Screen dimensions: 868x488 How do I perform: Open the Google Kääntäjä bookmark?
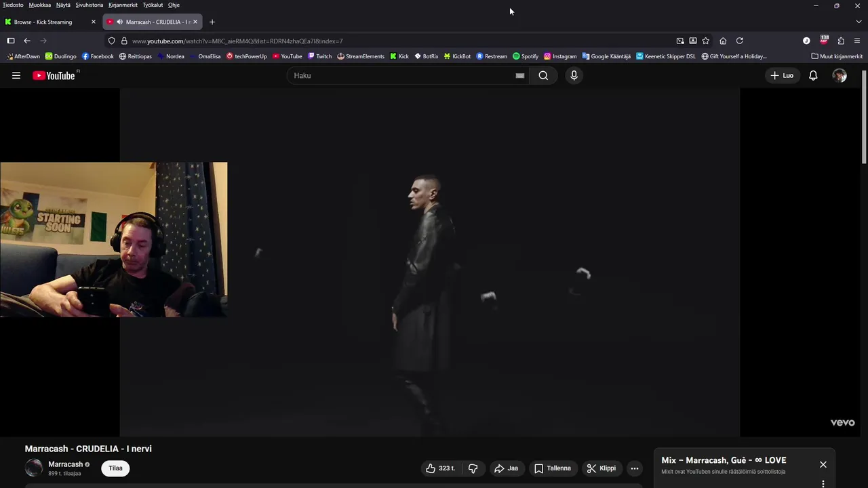point(606,56)
